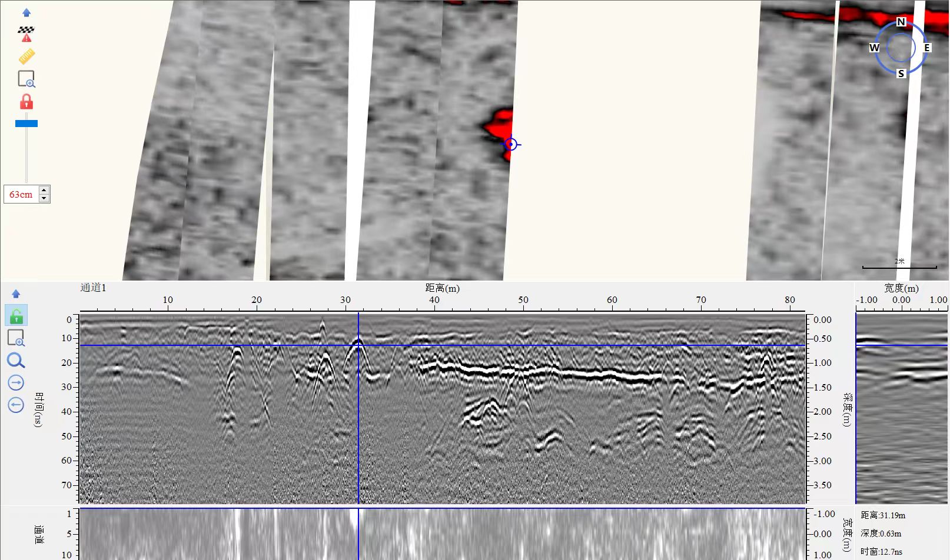Collapse the top map panel with blue arrow
Image resolution: width=950 pixels, height=560 pixels.
pos(26,12)
